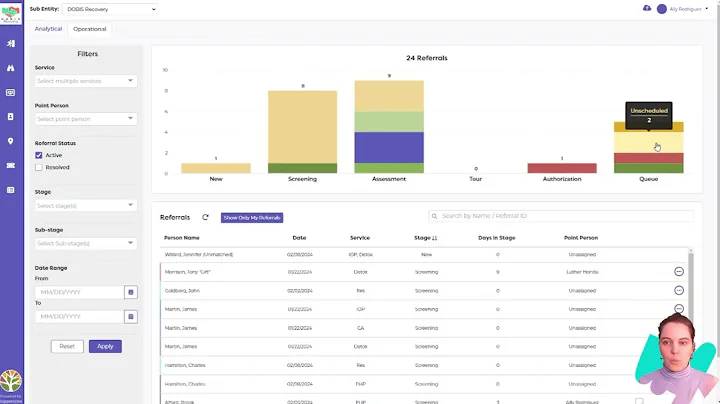
Task: Click the Apply filters button
Action: click(105, 347)
